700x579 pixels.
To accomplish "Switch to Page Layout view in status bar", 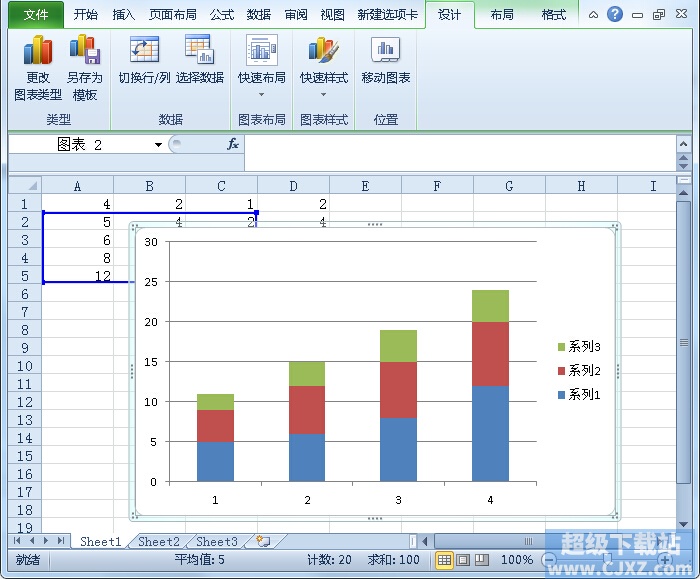I will tap(463, 560).
